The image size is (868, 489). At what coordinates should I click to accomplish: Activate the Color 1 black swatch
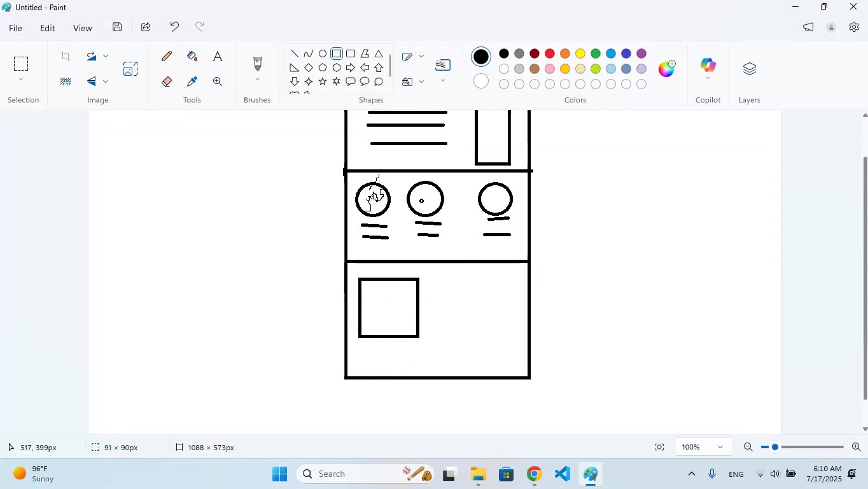pyautogui.click(x=482, y=57)
